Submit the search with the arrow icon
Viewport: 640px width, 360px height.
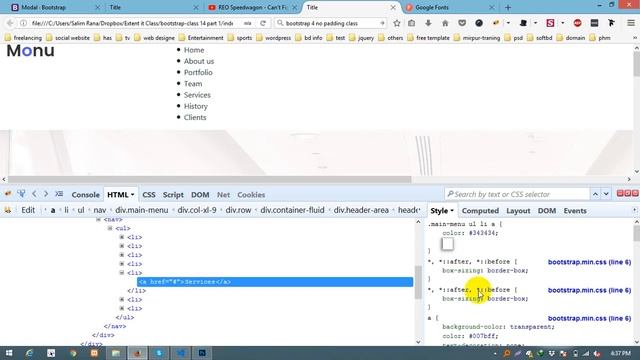click(382, 23)
